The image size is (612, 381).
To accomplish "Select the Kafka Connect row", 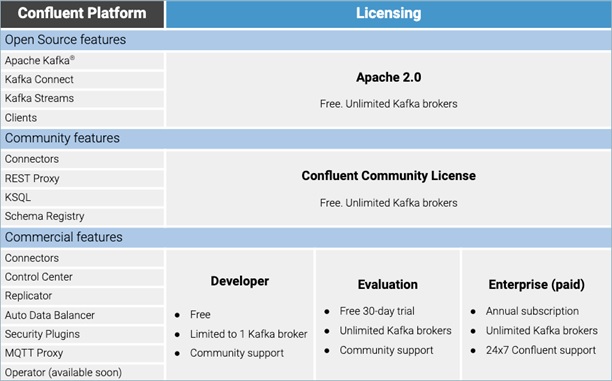I will pyautogui.click(x=82, y=79).
